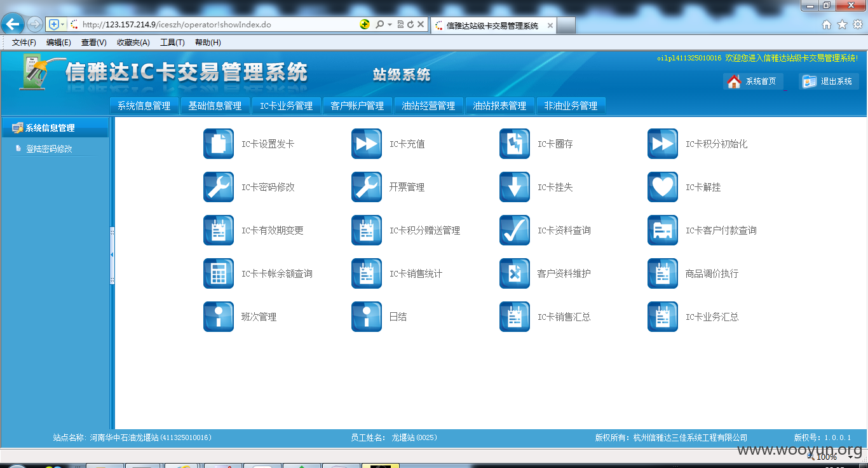
Task: Click the IC卡充值 text label
Action: pyautogui.click(x=407, y=144)
